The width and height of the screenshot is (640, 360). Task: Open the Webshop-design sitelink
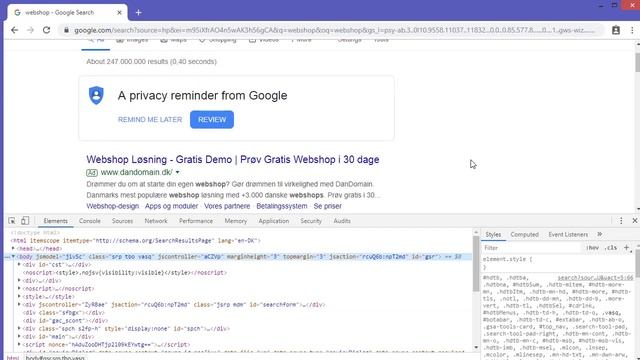pyautogui.click(x=113, y=206)
